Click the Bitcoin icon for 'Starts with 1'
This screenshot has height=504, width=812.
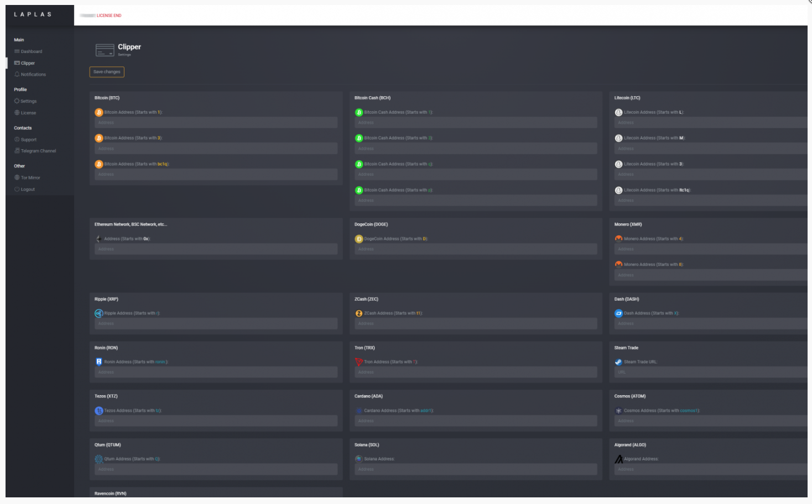point(99,112)
